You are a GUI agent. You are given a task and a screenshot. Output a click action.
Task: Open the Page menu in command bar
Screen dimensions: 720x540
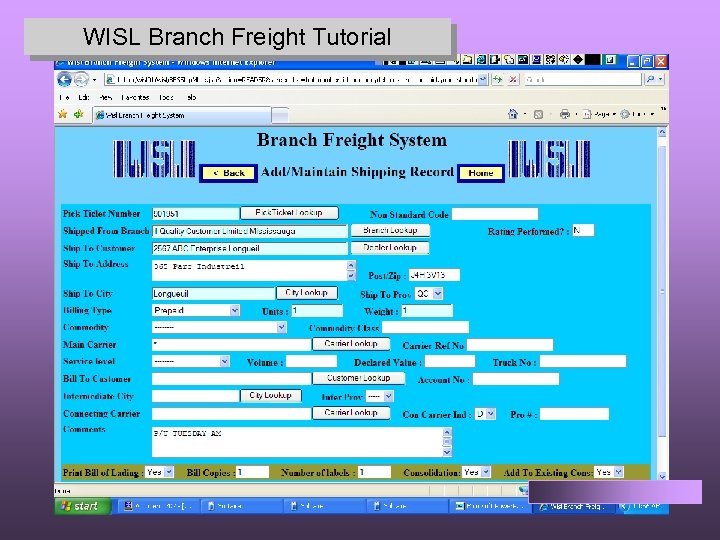click(x=599, y=114)
